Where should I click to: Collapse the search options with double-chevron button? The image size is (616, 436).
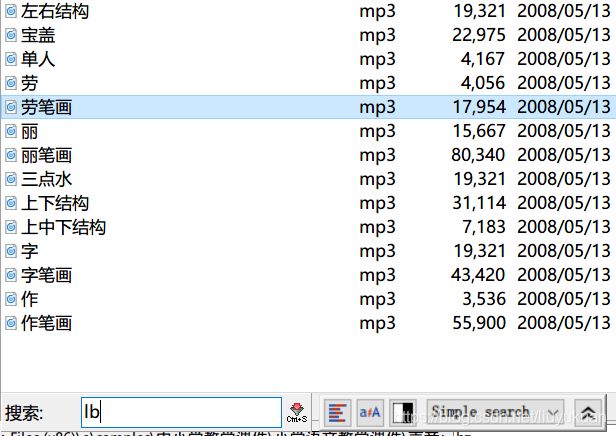[588, 412]
